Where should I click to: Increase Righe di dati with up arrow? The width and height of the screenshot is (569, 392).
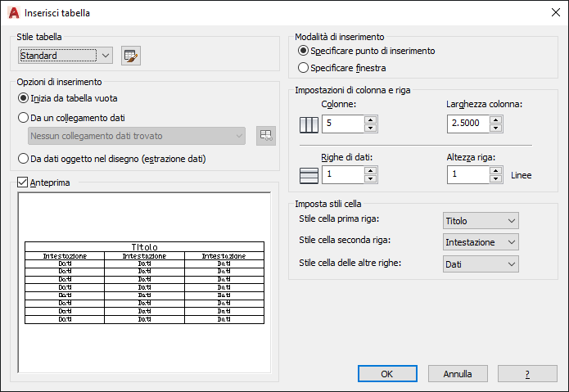coord(370,171)
